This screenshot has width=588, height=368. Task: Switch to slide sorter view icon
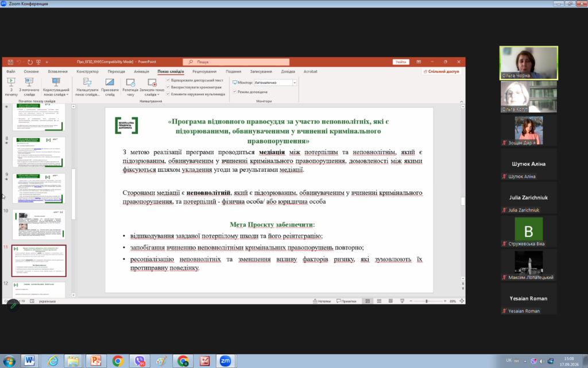(379, 301)
